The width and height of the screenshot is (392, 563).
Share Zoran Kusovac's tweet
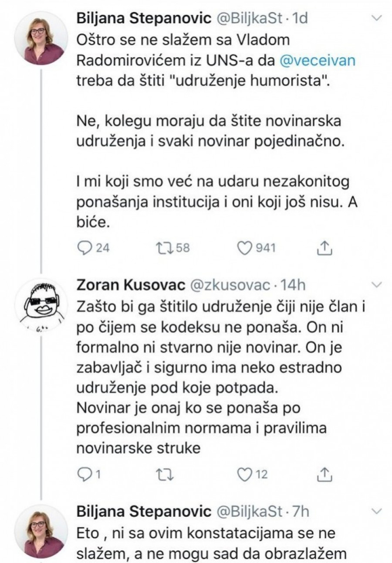click(323, 474)
